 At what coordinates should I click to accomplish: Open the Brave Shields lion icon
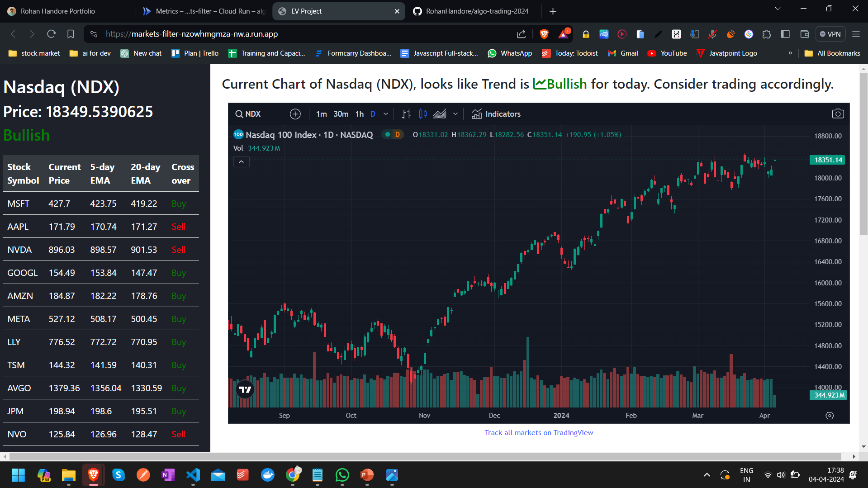(x=544, y=34)
